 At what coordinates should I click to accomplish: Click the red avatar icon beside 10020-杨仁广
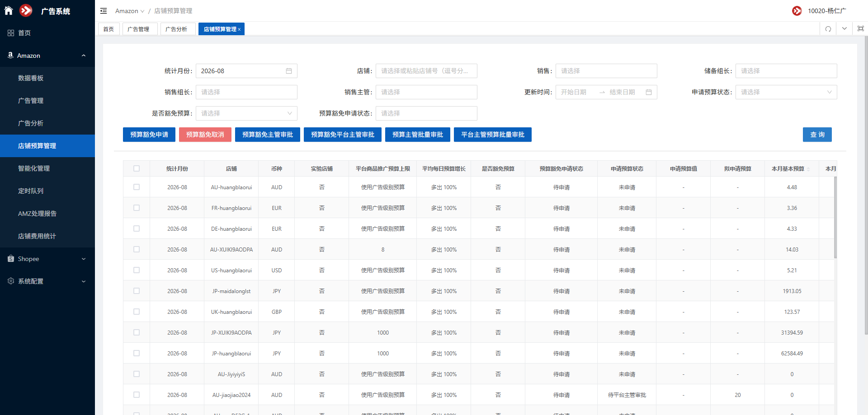point(797,11)
